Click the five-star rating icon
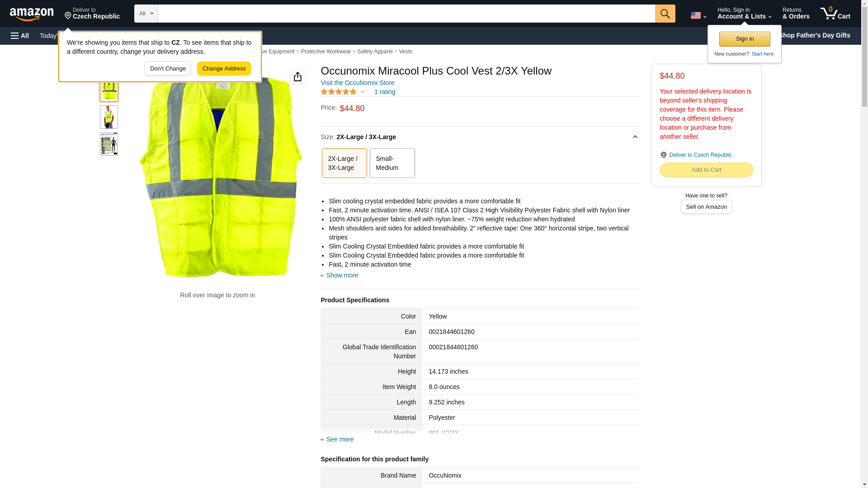Image resolution: width=868 pixels, height=488 pixels. pyautogui.click(x=339, y=92)
